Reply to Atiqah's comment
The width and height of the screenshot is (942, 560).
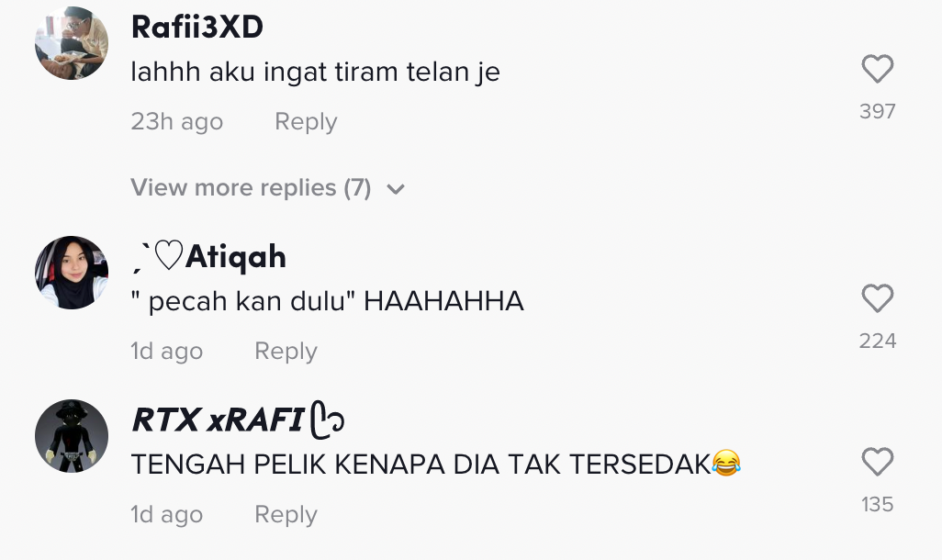coord(286,352)
